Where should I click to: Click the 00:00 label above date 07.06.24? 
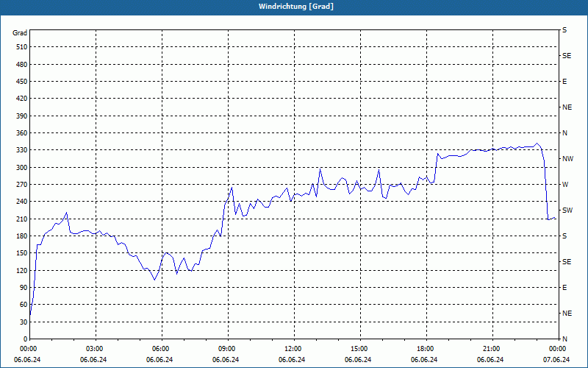tap(558, 348)
